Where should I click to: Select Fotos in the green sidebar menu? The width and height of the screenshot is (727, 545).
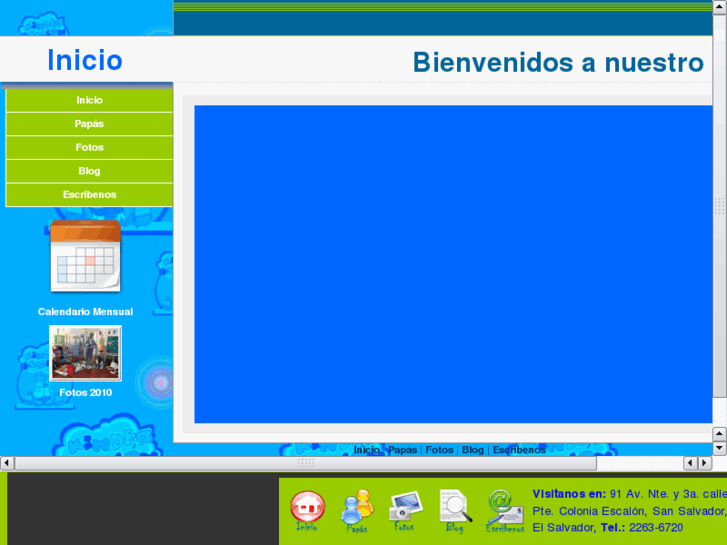tap(89, 147)
